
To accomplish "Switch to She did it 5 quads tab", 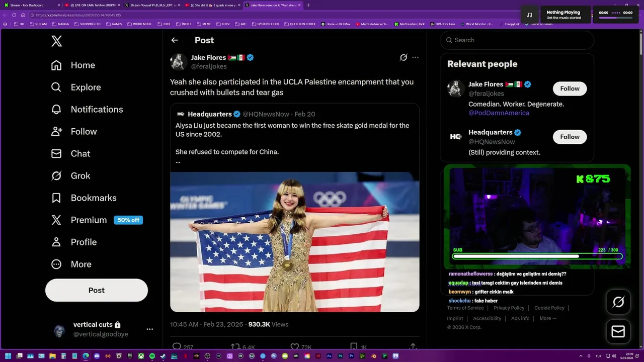I will point(212,5).
